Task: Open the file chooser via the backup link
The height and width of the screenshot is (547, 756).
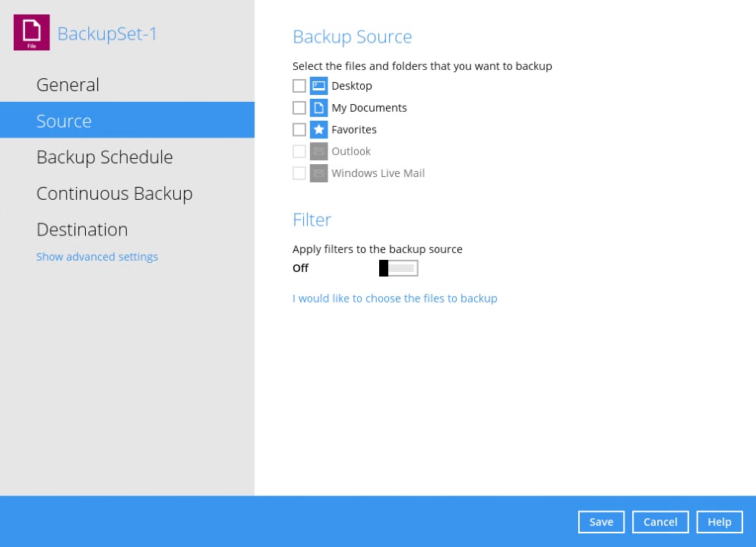Action: click(394, 298)
